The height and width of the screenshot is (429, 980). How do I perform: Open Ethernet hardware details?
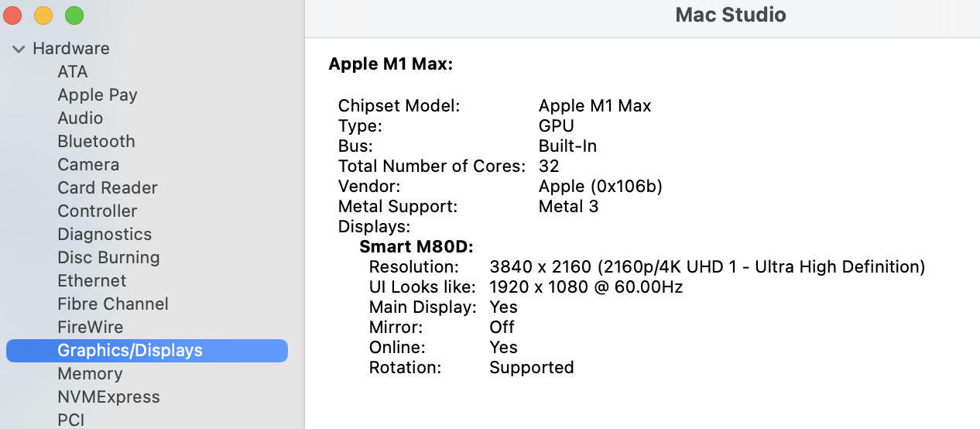(x=92, y=281)
